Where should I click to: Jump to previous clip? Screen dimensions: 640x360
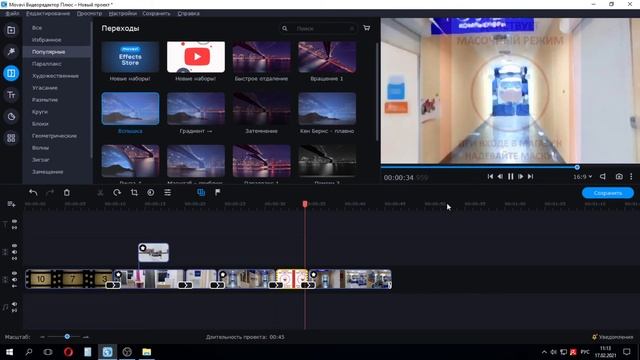[490, 176]
